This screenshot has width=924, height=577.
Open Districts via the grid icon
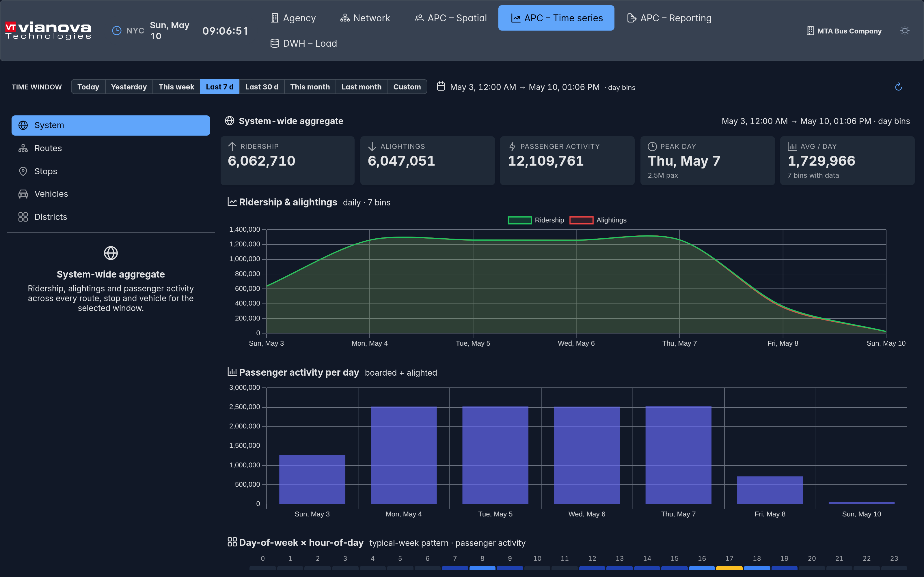coord(23,217)
